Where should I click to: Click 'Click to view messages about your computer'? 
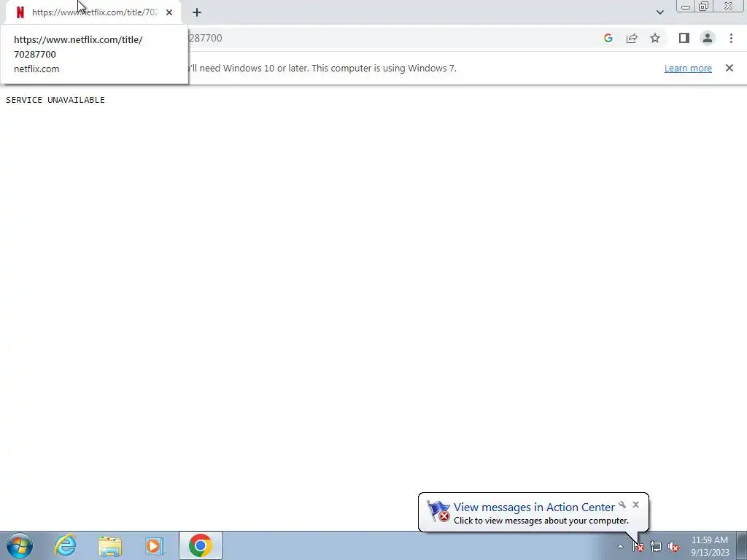(541, 521)
